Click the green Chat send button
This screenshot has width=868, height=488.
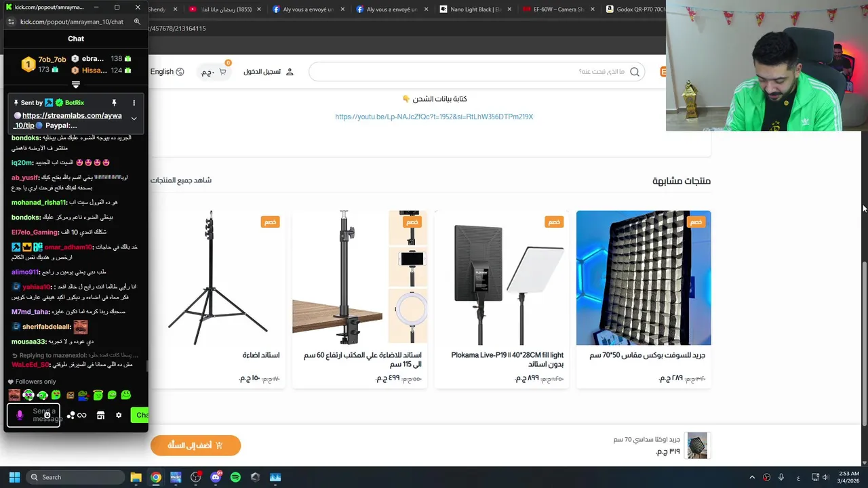[x=140, y=415]
